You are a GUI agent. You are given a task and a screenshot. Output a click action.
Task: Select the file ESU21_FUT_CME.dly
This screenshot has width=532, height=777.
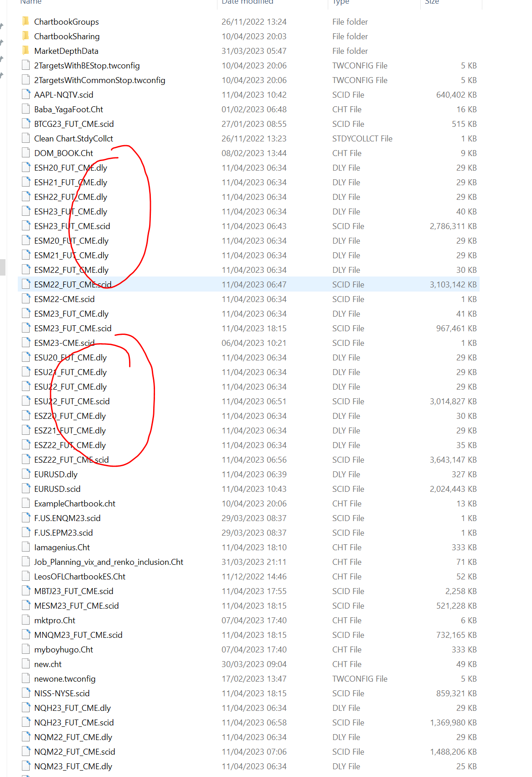tap(70, 372)
